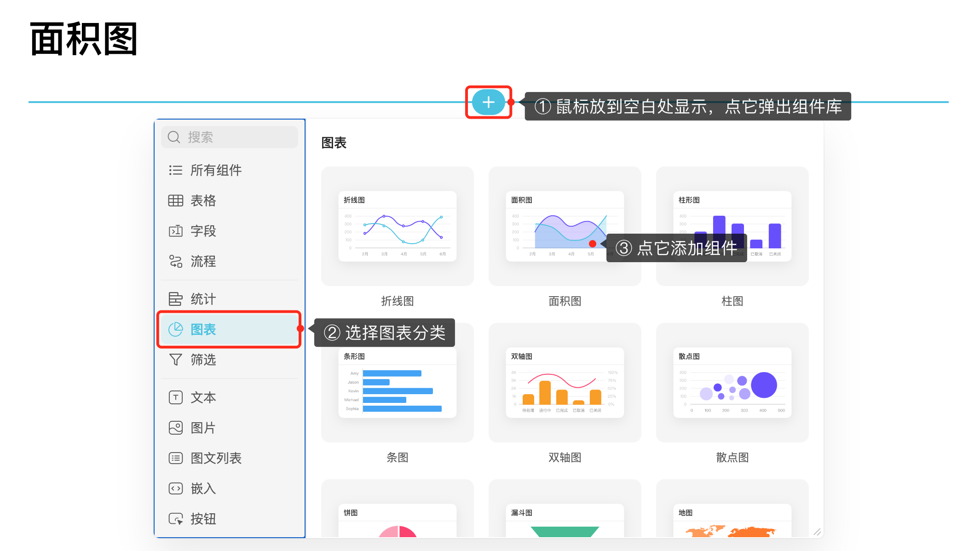980x551 pixels.
Task: Add the 条形图 bar chart thumbnail
Action: coord(398,383)
